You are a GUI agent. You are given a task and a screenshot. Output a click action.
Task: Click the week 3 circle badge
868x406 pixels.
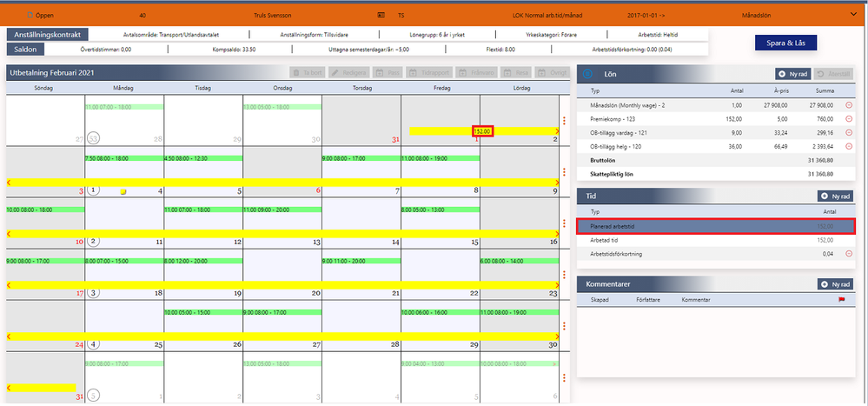pos(94,292)
